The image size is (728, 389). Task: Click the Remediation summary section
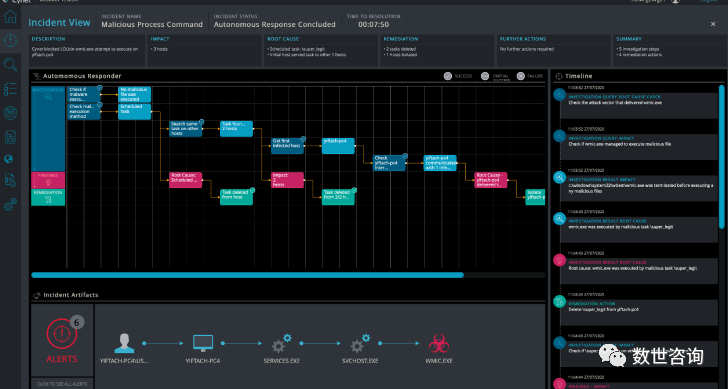[x=437, y=51]
